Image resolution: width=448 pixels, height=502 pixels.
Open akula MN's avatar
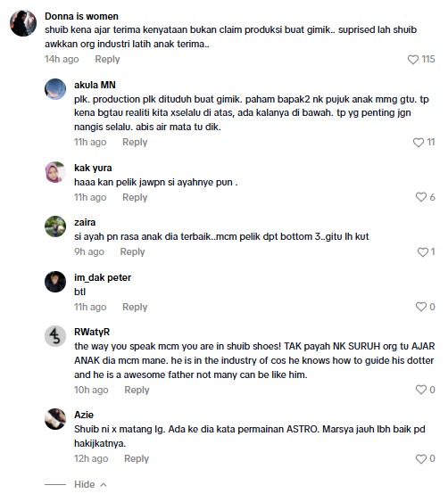coord(55,89)
